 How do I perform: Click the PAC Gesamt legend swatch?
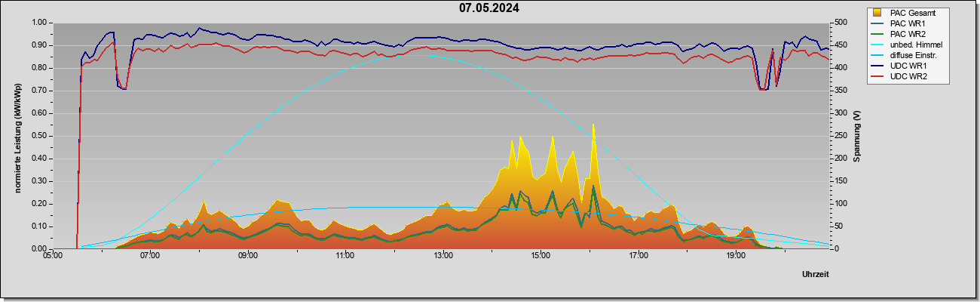point(877,13)
